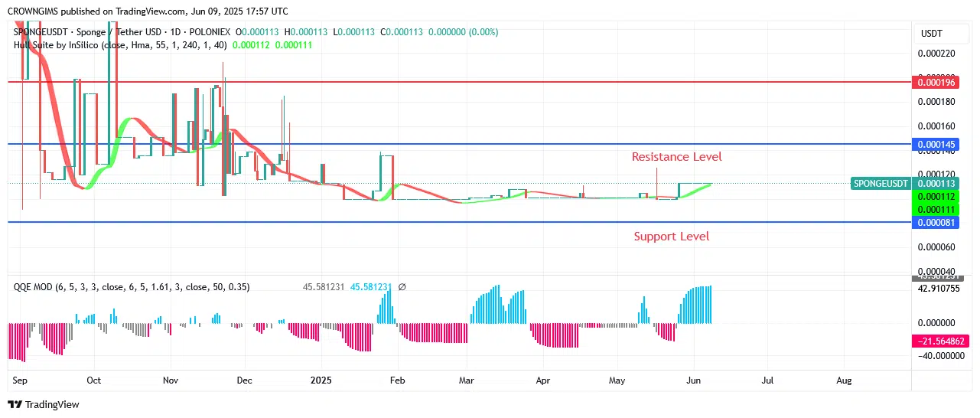Click the 0.000220 price scale label
Image resolution: width=980 pixels, height=418 pixels.
(x=936, y=54)
